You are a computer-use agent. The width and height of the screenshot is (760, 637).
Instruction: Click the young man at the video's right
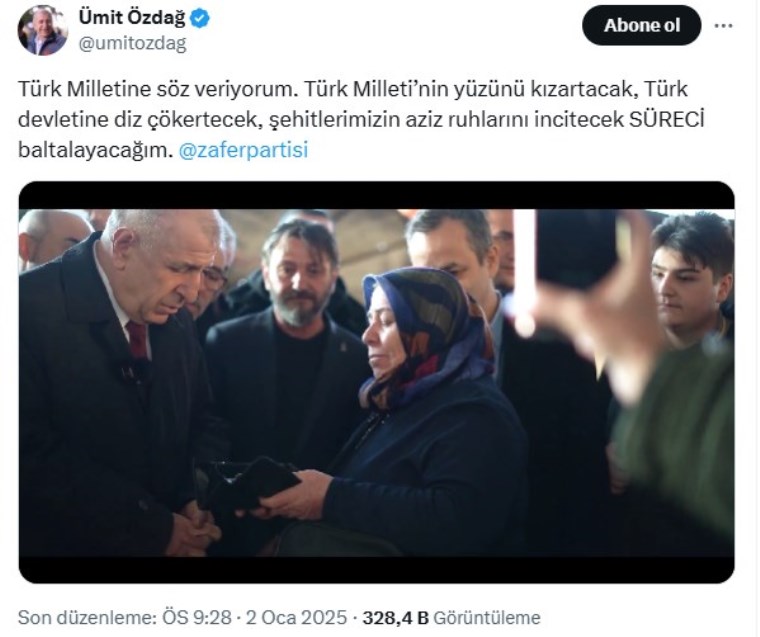pos(691,276)
